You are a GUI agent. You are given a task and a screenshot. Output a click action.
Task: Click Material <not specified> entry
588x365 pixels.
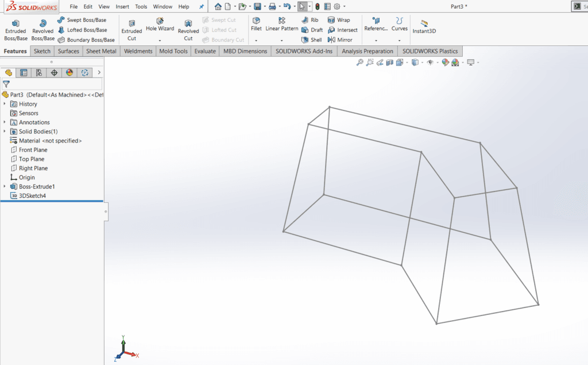point(50,141)
